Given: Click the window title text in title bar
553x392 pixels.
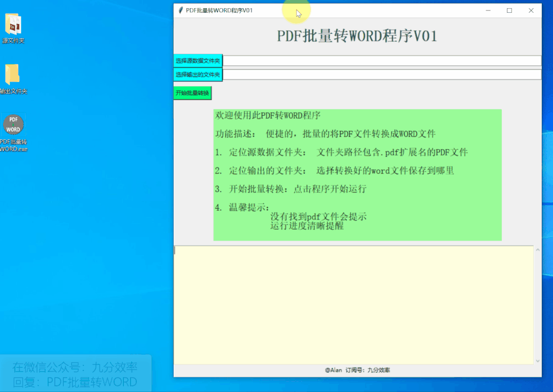Looking at the screenshot, I should pos(219,10).
